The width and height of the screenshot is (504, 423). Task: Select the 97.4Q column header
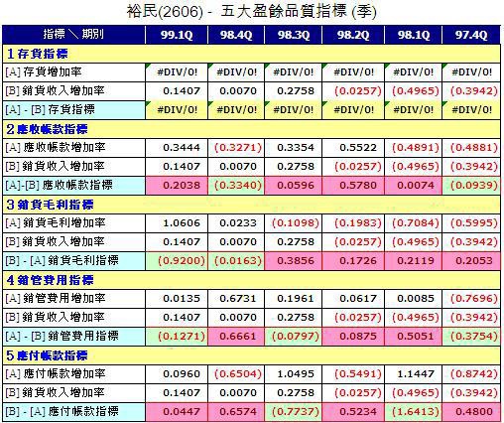(471, 35)
